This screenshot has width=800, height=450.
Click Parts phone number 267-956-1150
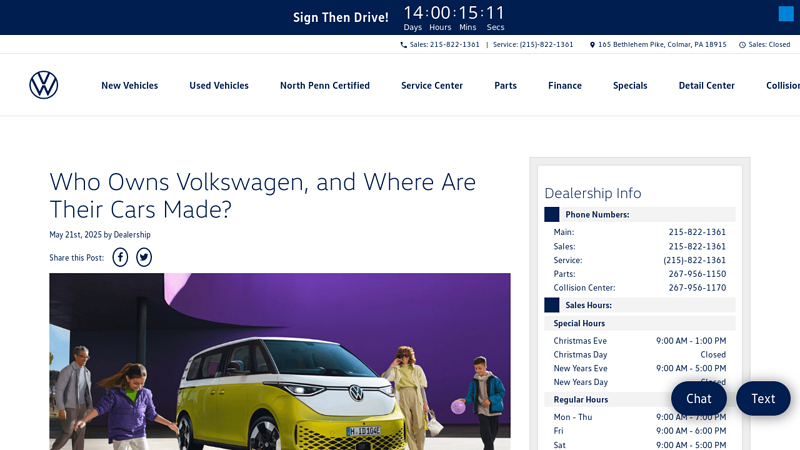[697, 274]
